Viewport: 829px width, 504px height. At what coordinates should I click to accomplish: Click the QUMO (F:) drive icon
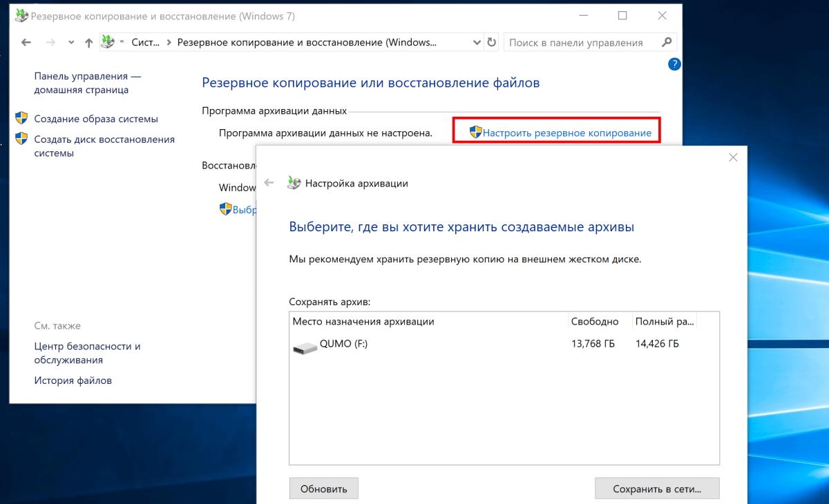[x=305, y=348]
